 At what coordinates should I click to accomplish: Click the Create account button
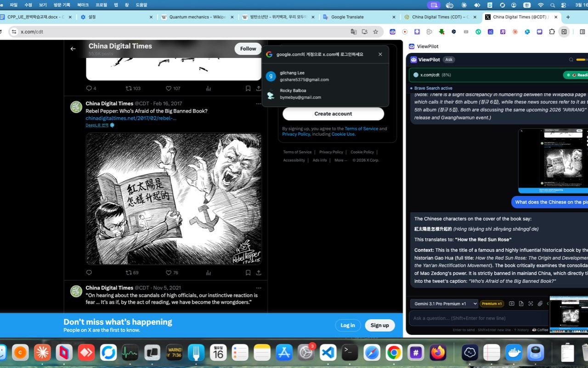click(x=333, y=114)
